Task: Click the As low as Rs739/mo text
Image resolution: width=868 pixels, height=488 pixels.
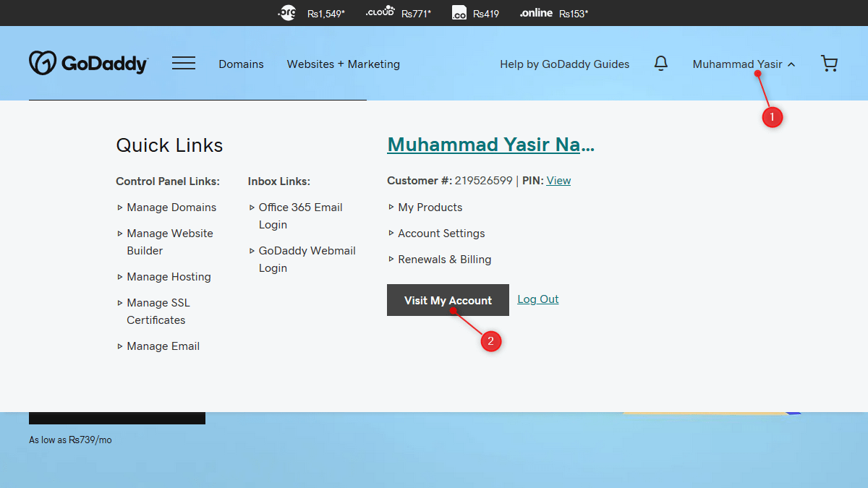Action: 70,440
